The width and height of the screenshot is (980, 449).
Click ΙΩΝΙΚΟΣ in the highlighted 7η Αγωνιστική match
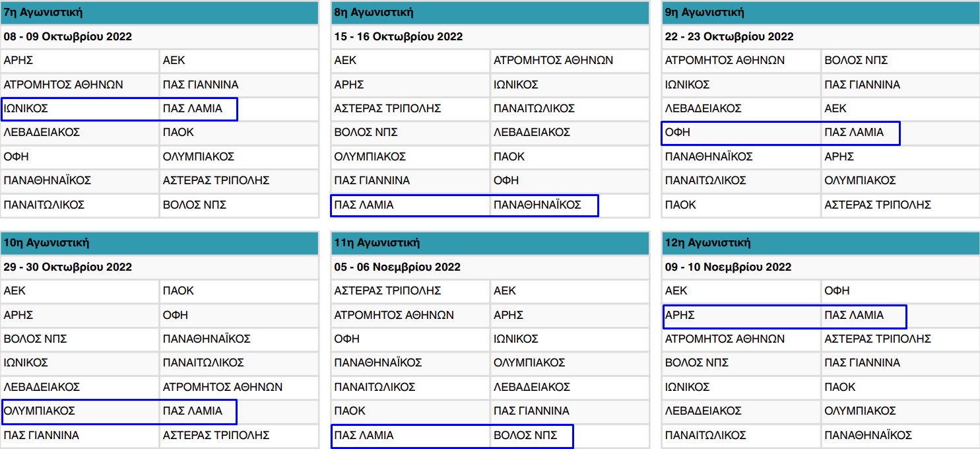[26, 108]
